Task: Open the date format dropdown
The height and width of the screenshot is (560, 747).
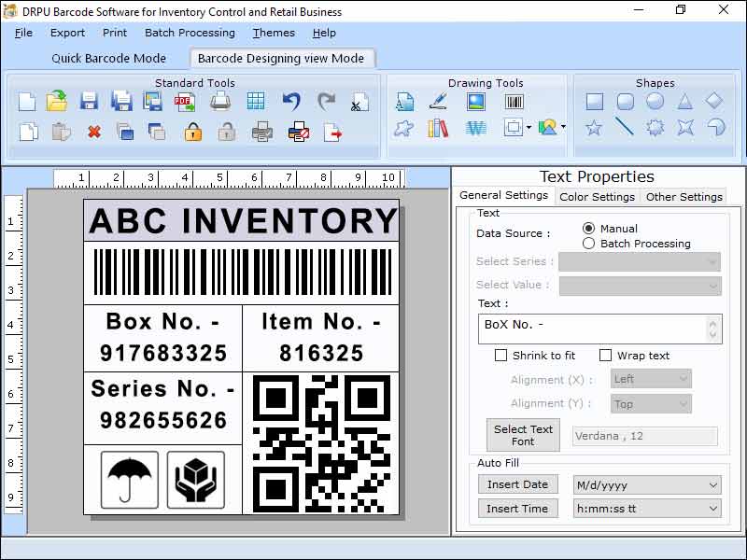Action: click(x=647, y=484)
